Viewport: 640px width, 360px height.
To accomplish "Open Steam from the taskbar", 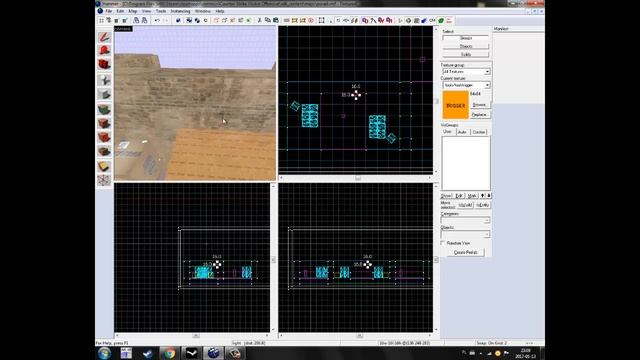I will pyautogui.click(x=148, y=353).
